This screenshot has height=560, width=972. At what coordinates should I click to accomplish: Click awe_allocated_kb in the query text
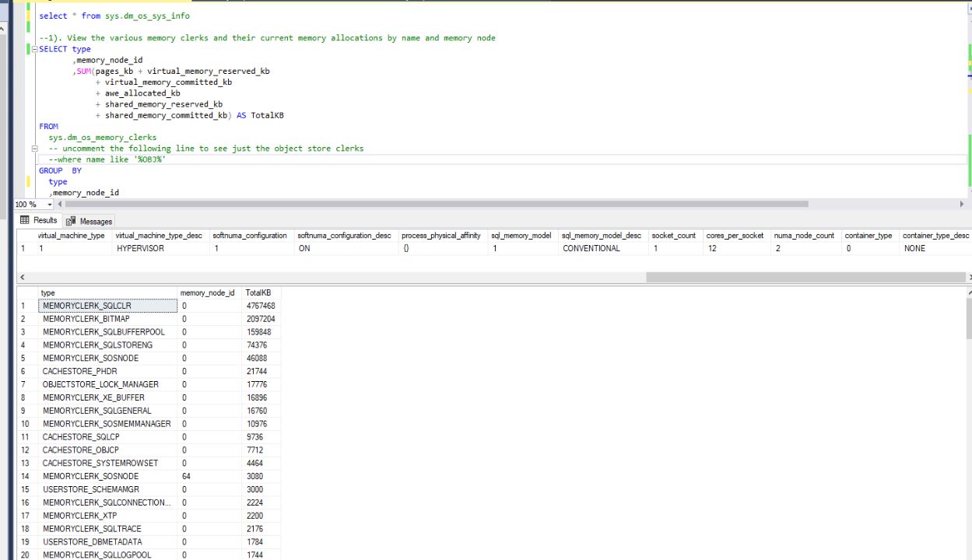(x=142, y=93)
